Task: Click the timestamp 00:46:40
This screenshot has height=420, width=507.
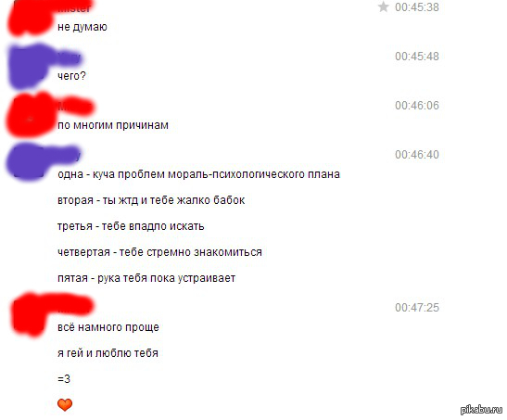Action: click(x=417, y=155)
